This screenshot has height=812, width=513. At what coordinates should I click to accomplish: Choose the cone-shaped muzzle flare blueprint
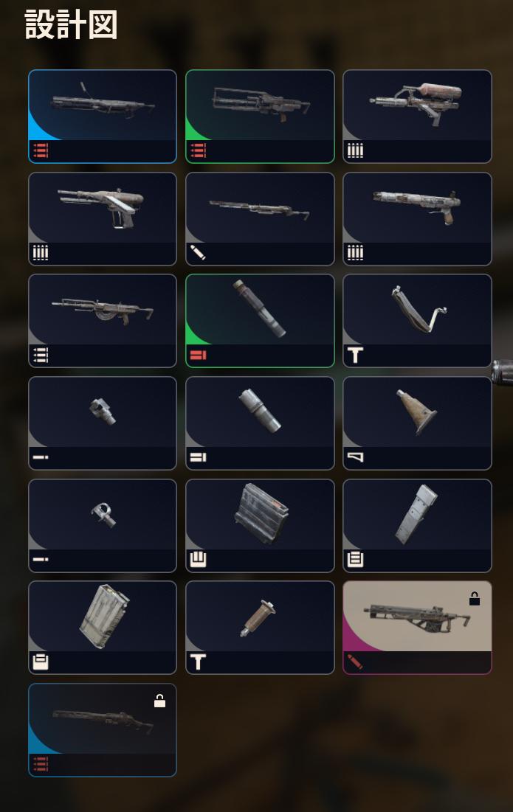(417, 423)
